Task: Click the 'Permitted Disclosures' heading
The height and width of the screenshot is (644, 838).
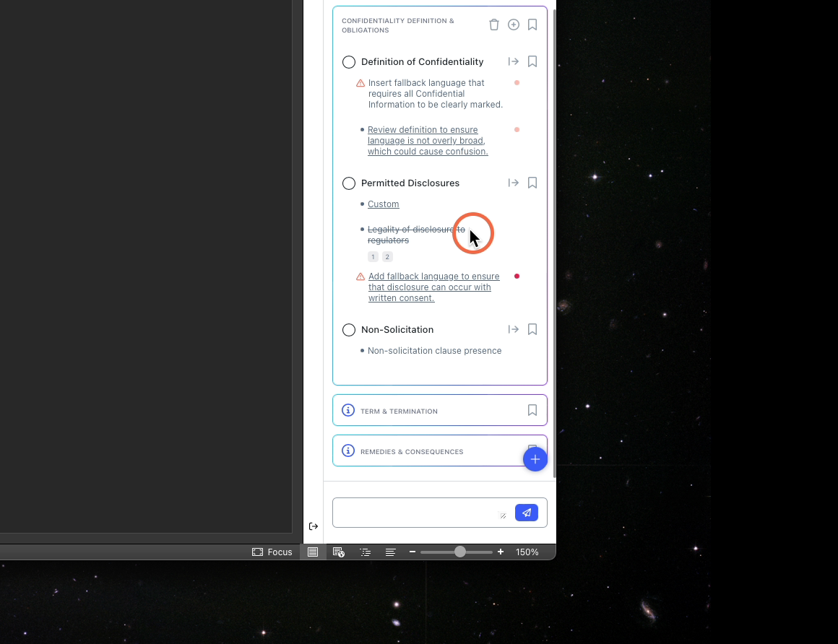Action: click(410, 183)
